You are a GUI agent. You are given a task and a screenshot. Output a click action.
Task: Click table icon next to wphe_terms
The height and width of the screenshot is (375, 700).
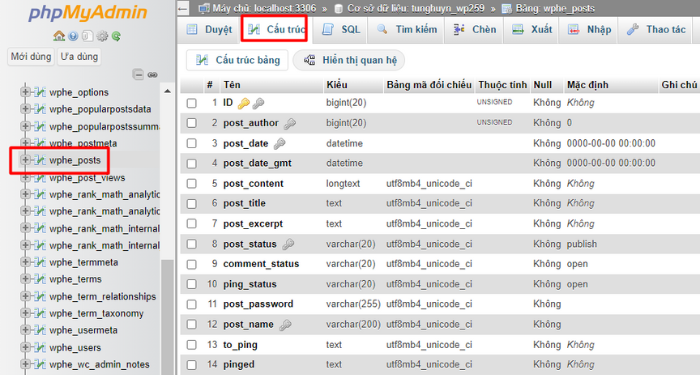point(40,279)
